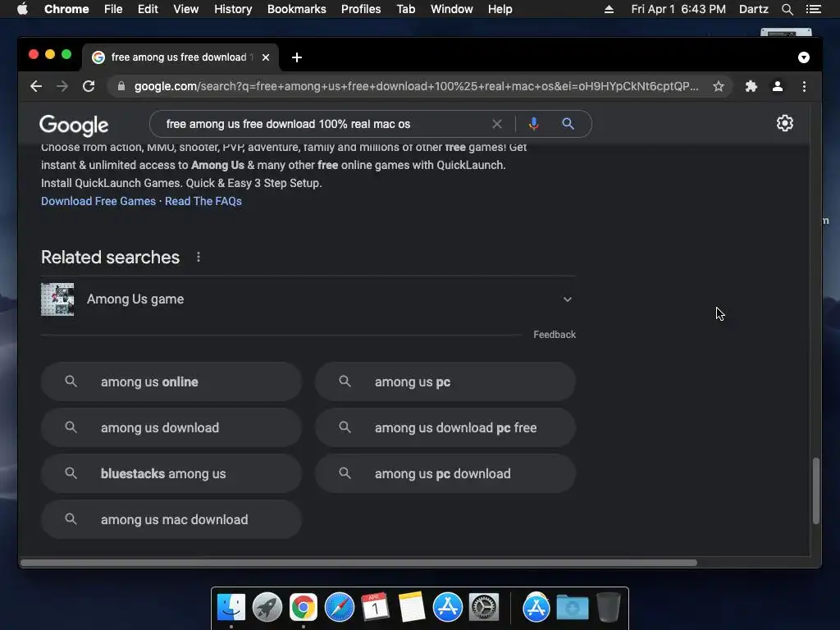
Task: Open the Apple menu
Action: (x=22, y=9)
